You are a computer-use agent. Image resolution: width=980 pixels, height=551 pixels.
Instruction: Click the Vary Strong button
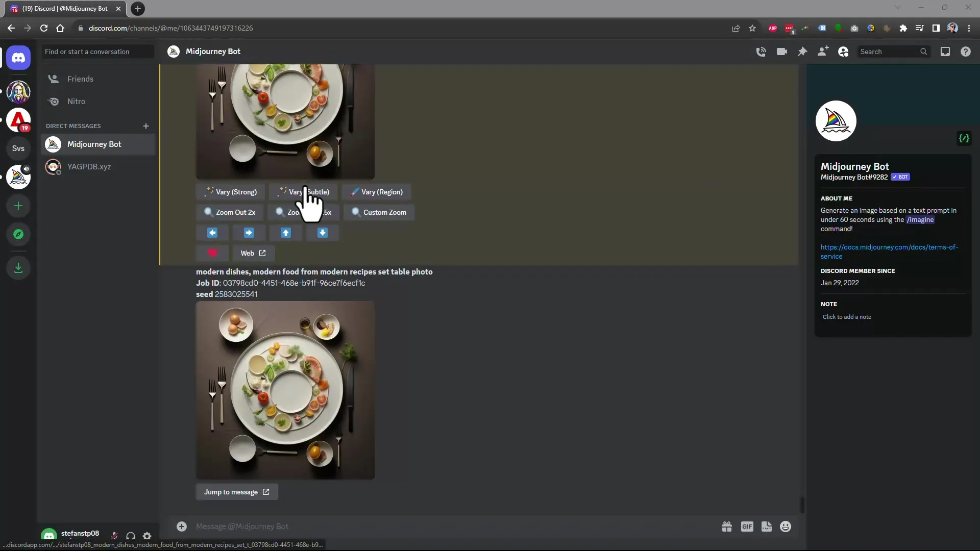231,192
